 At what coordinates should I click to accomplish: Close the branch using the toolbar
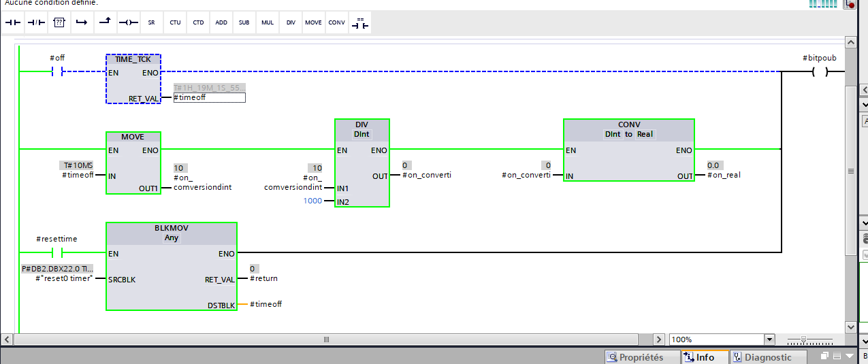(105, 22)
